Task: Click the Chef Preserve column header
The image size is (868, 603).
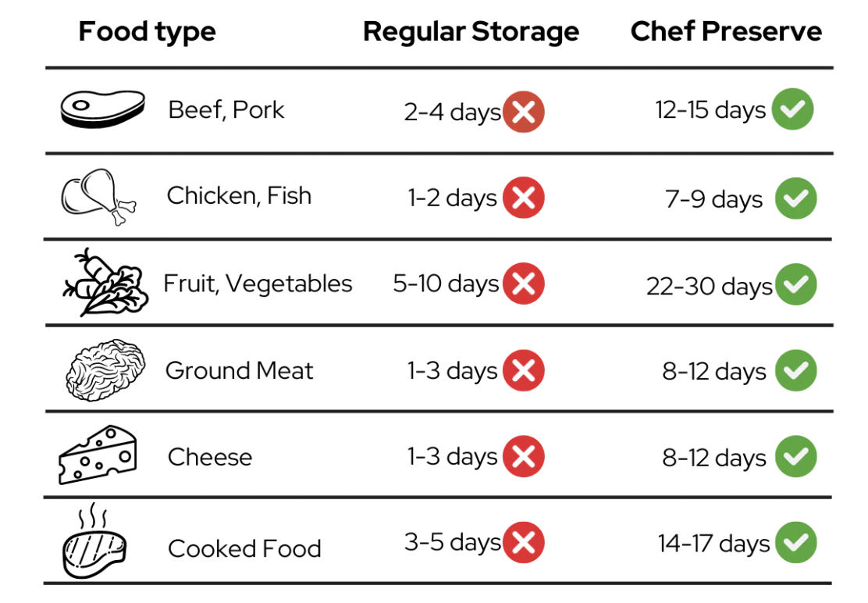Action: click(x=726, y=31)
